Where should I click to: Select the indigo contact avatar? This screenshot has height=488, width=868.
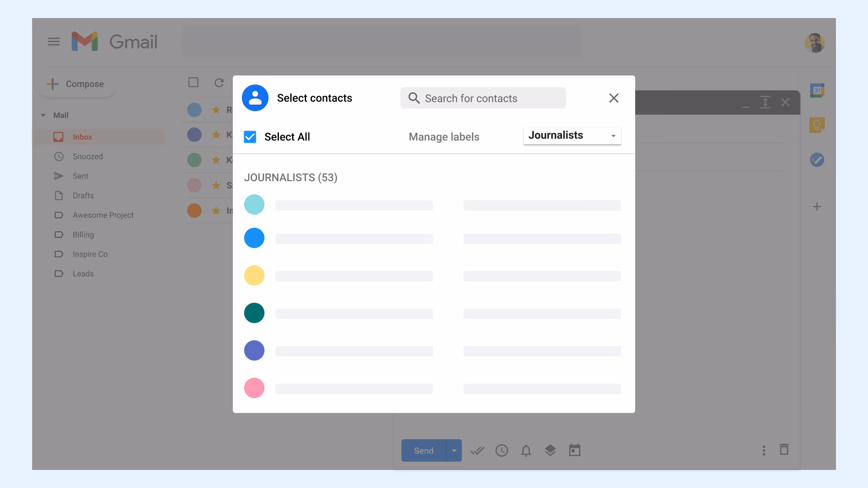point(254,351)
